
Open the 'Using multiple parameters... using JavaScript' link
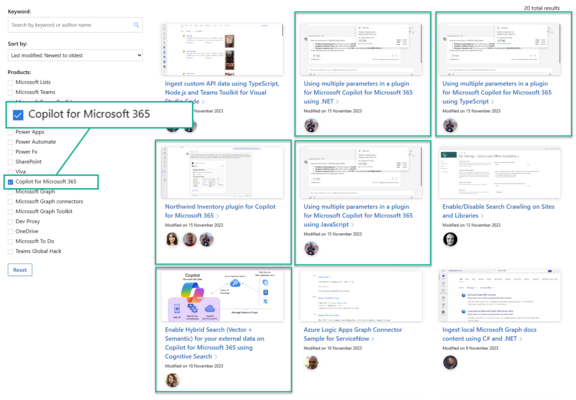pos(358,216)
